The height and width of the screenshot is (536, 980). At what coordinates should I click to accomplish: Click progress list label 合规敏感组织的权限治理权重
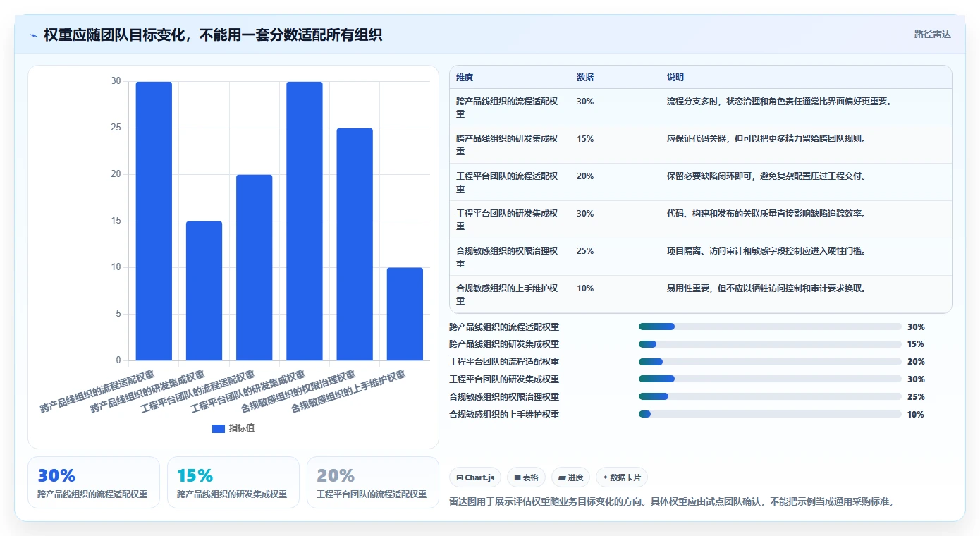[504, 397]
